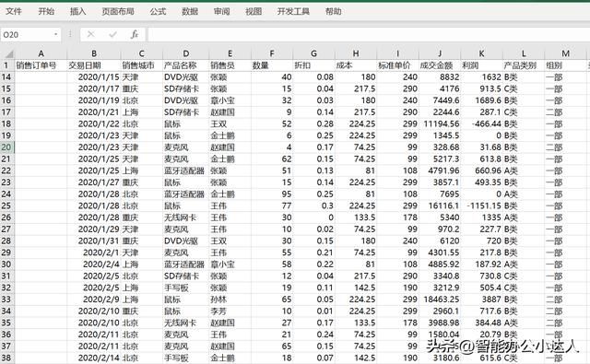Image resolution: width=590 pixels, height=364 pixels.
Task: Open the 插入 ribbon tab
Action: click(77, 11)
